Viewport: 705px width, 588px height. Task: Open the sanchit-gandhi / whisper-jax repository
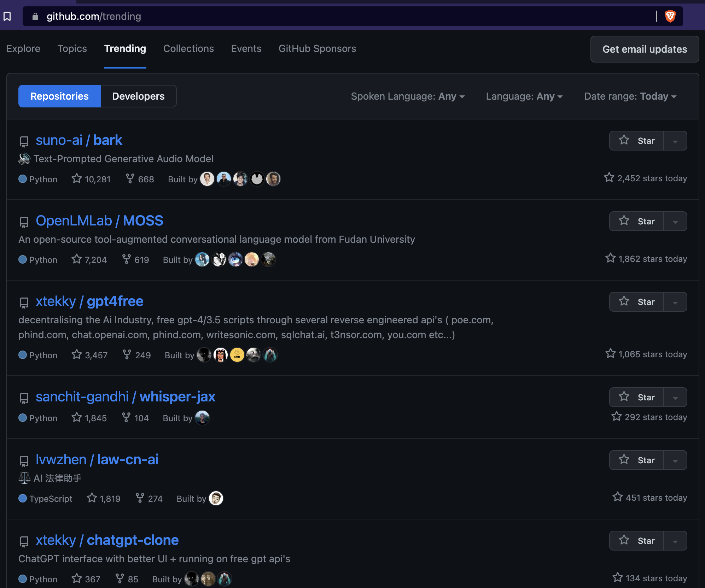pos(126,397)
